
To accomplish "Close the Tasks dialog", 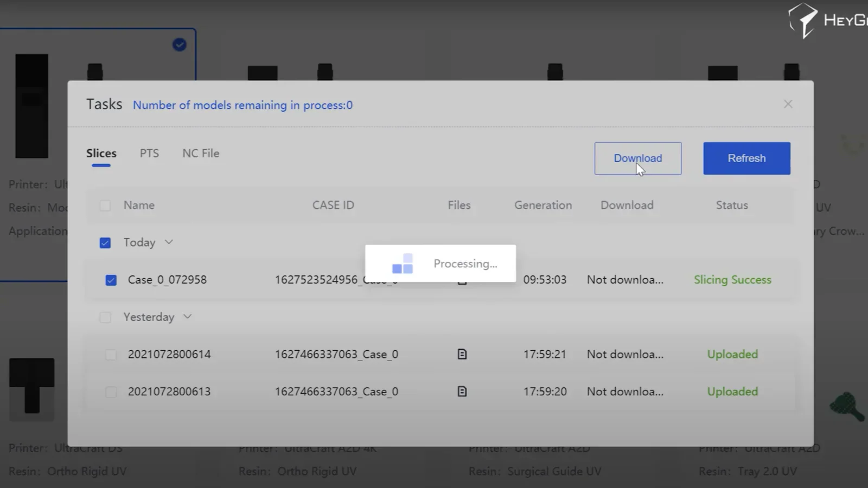I will click(x=788, y=104).
